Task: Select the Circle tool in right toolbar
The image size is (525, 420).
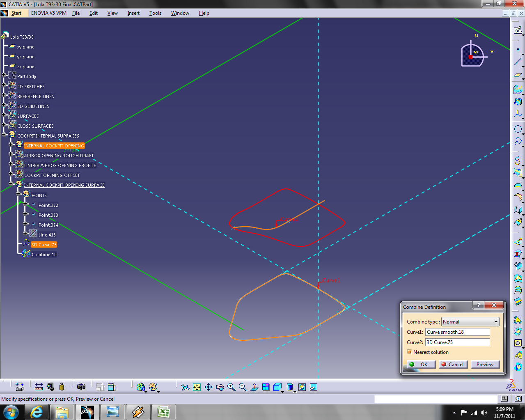Action: [518, 129]
